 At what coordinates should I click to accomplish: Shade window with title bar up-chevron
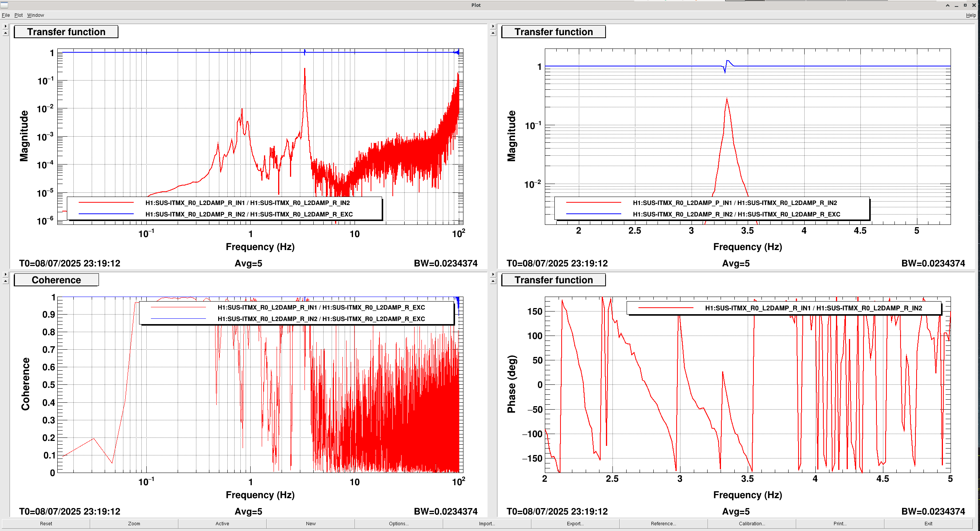tap(948, 5)
